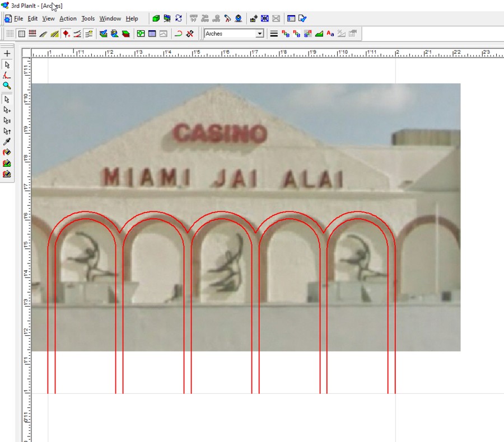
Task: Select the paint bucket with gray base
Action: [x=7, y=175]
